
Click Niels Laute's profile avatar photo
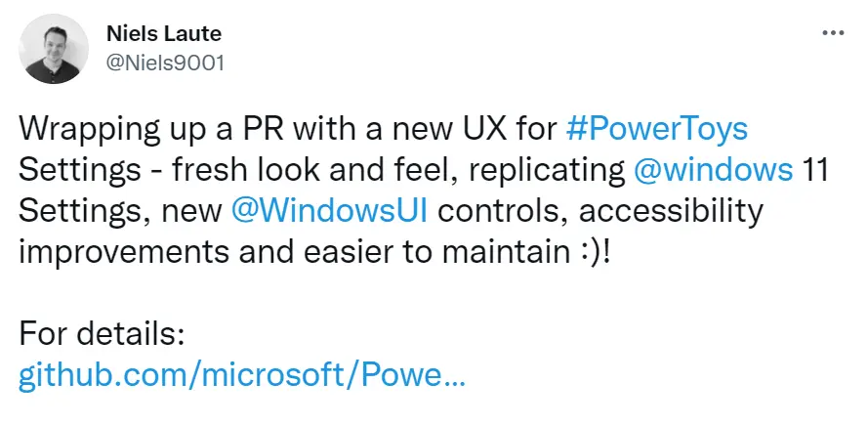pos(54,49)
